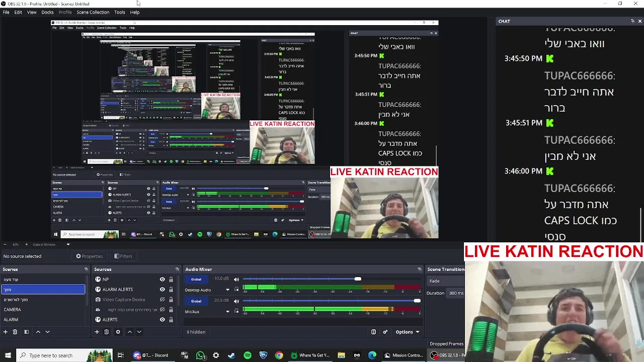Click Mic/Aux Global button
The height and width of the screenshot is (362, 644).
[x=196, y=301]
